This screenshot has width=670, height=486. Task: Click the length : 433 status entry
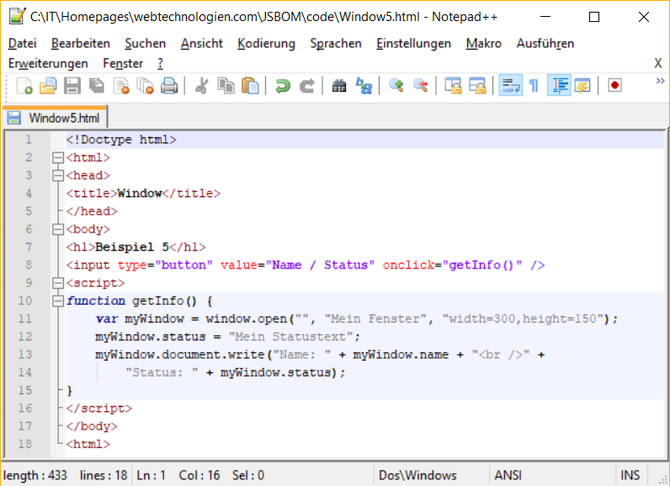point(35,475)
